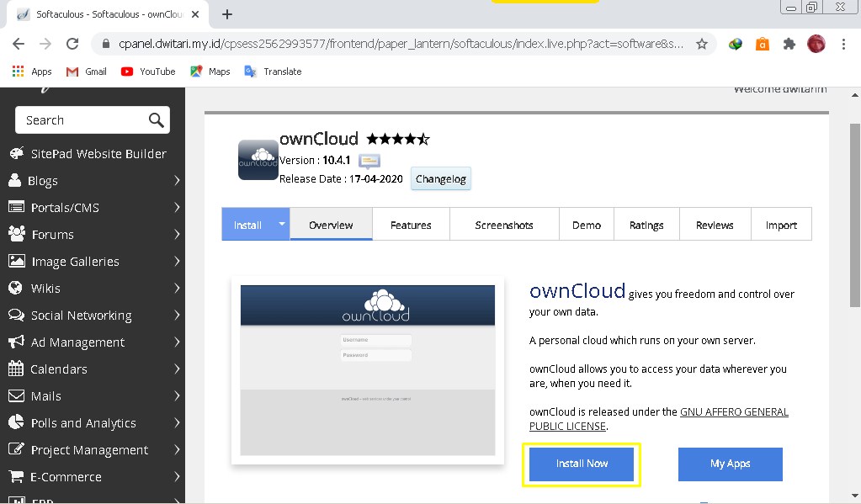This screenshot has height=504, width=861.
Task: Switch to the Screenshots tab
Action: click(x=504, y=225)
